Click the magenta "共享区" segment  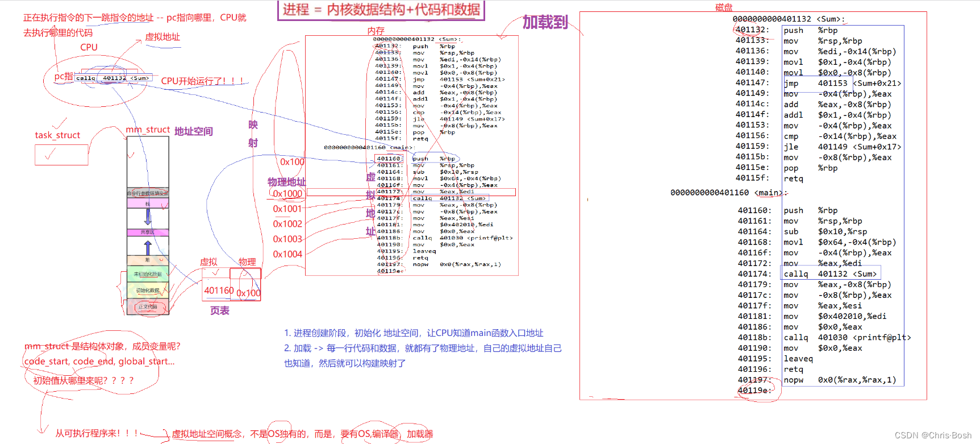148,232
